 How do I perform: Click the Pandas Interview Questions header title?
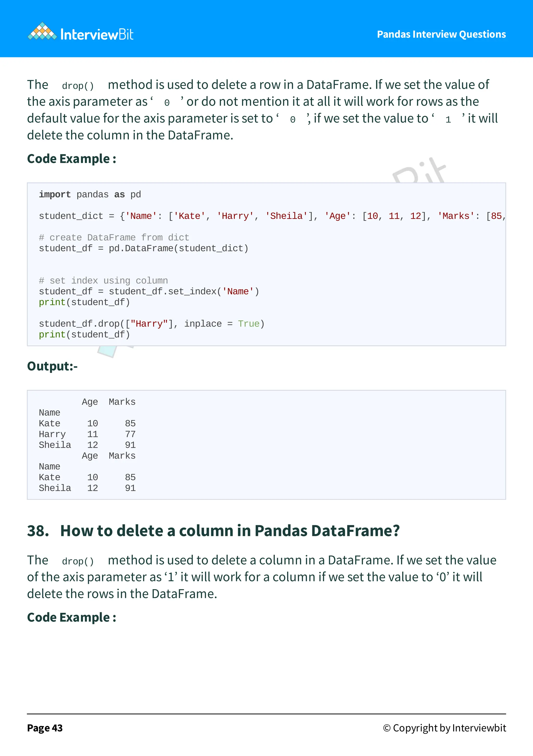(441, 34)
